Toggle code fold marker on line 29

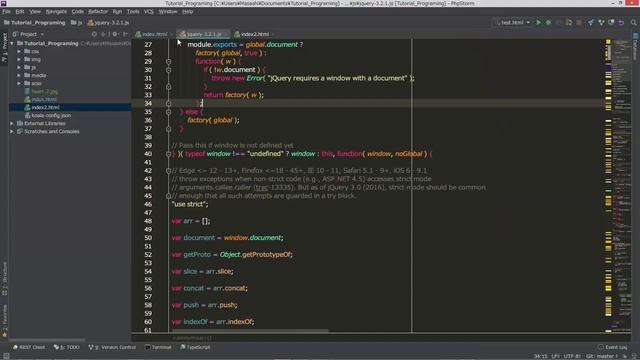168,62
